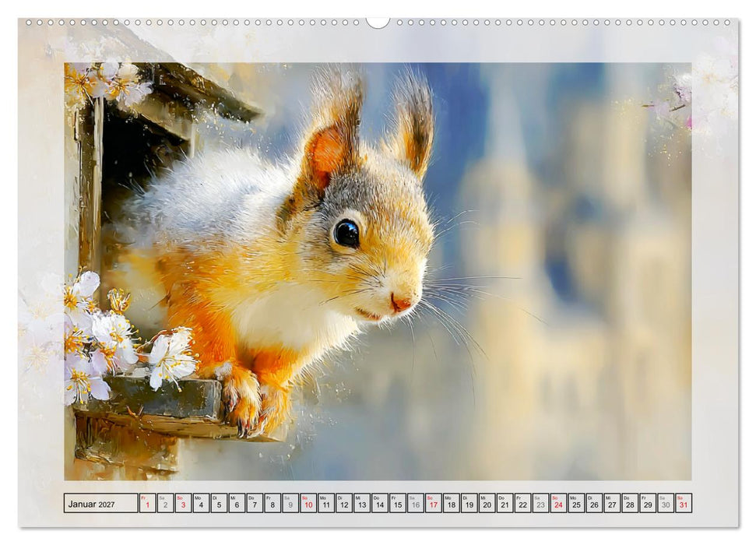Select the gray Saturday cell numbered 9
The width and height of the screenshot is (756, 545).
[x=290, y=502]
